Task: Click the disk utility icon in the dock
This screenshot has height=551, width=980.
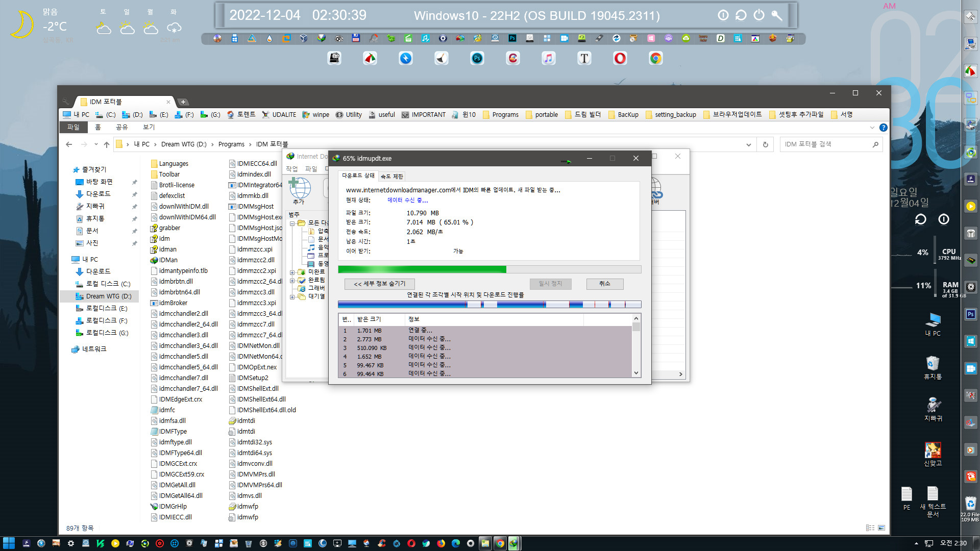Action: (x=334, y=58)
